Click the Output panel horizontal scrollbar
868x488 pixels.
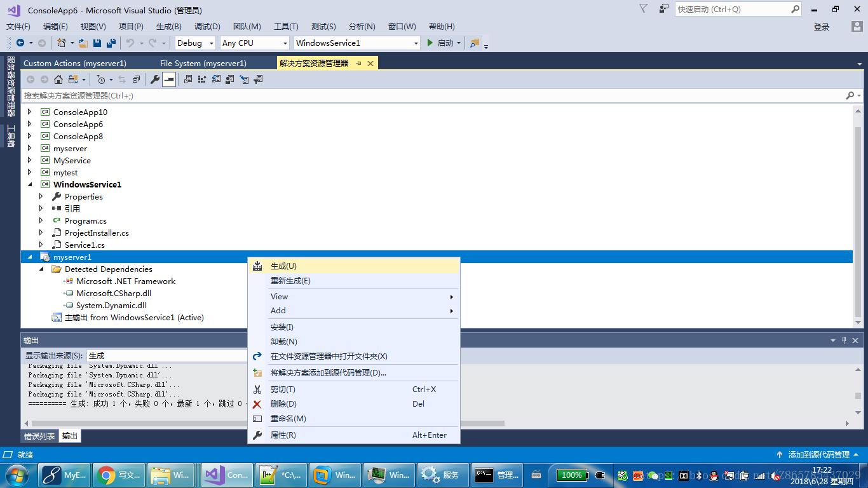pos(268,423)
